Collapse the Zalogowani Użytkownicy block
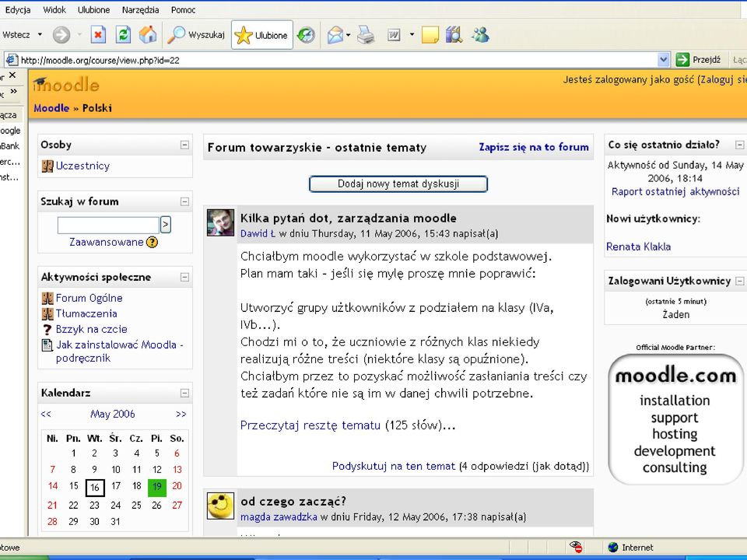 [x=739, y=281]
